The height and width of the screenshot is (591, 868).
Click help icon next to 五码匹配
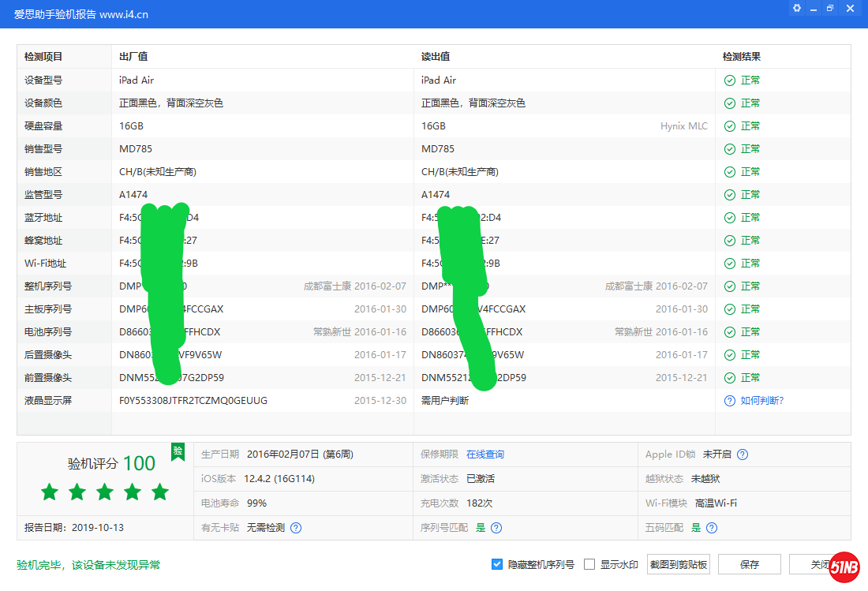[712, 528]
